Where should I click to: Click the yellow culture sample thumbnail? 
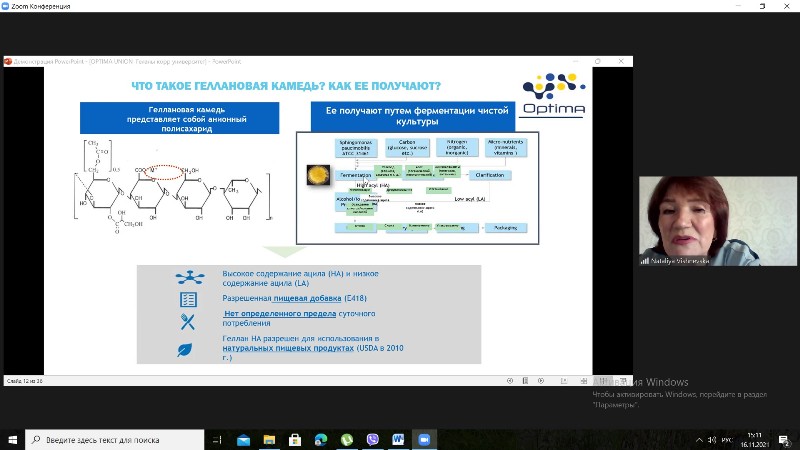pos(318,175)
